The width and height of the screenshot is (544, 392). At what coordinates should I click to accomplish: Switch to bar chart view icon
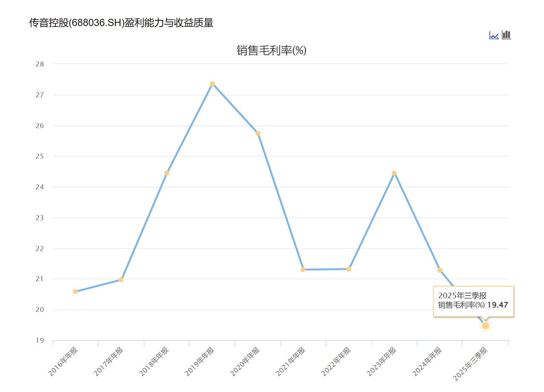[x=506, y=35]
